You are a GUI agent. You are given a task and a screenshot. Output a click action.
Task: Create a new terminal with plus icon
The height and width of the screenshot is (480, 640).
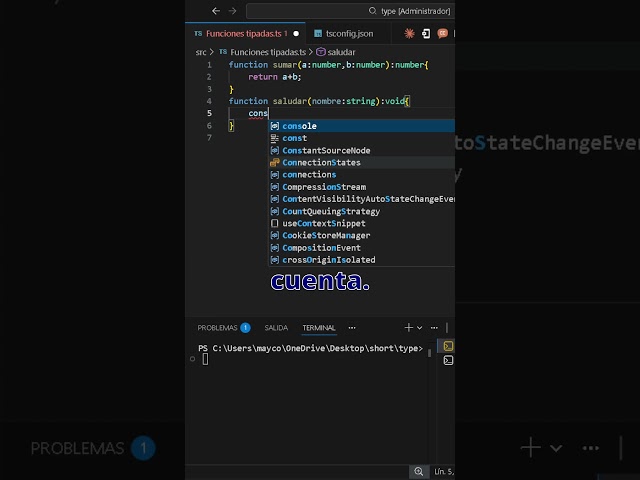click(x=408, y=327)
